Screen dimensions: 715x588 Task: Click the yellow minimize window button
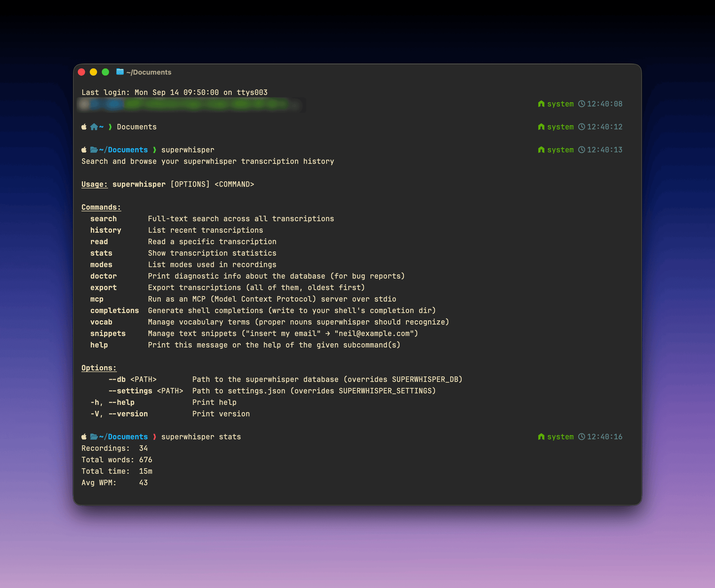pos(93,72)
